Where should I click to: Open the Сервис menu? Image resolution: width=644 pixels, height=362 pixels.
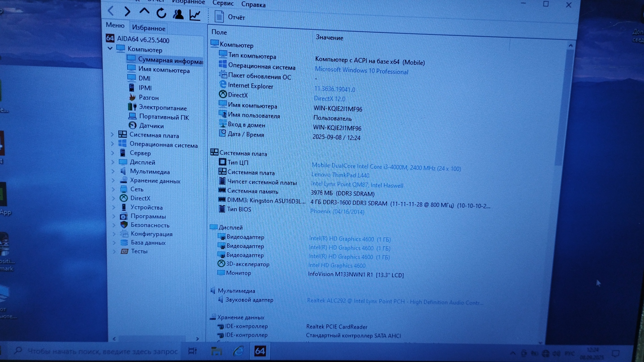coord(223,3)
